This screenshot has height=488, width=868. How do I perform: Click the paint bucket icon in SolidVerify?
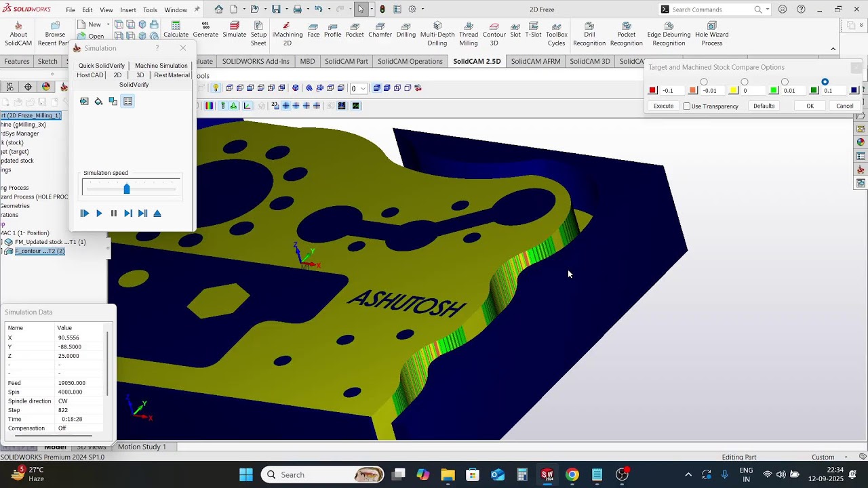pos(98,101)
